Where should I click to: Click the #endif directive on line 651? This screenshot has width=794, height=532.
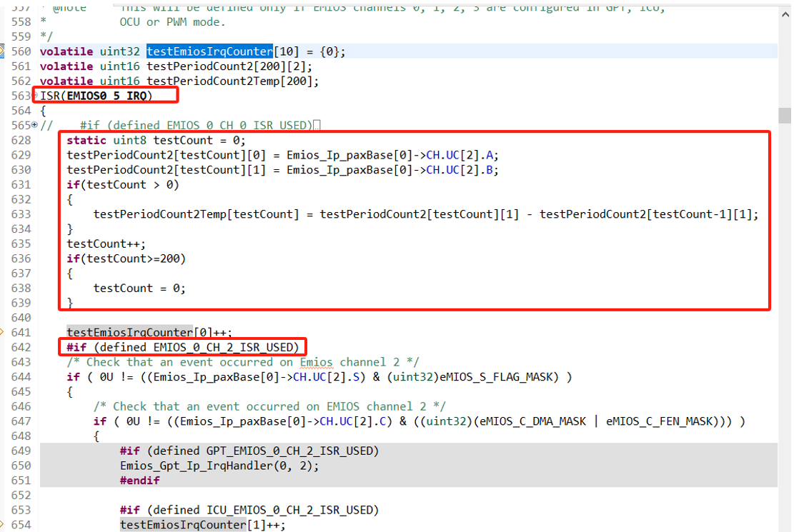[140, 480]
